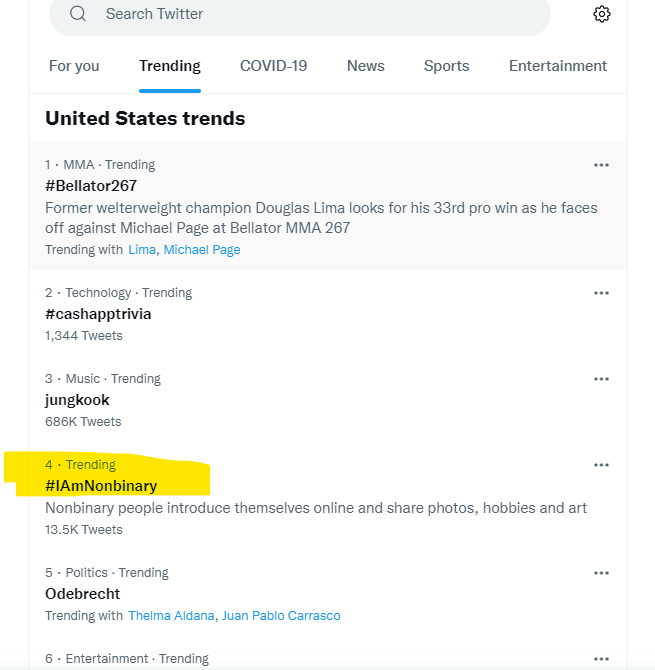Switch to the Entertainment tab
655x670 pixels.
[x=558, y=66]
